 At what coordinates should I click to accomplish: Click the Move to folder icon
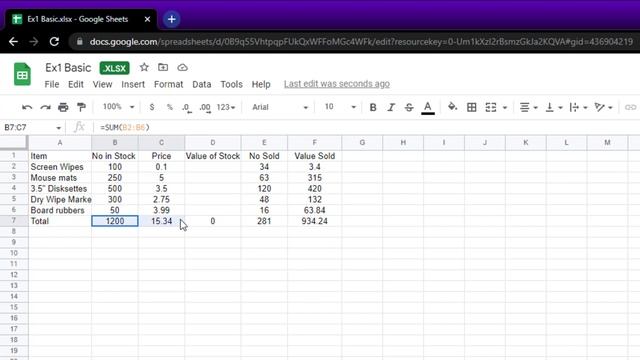click(x=163, y=67)
